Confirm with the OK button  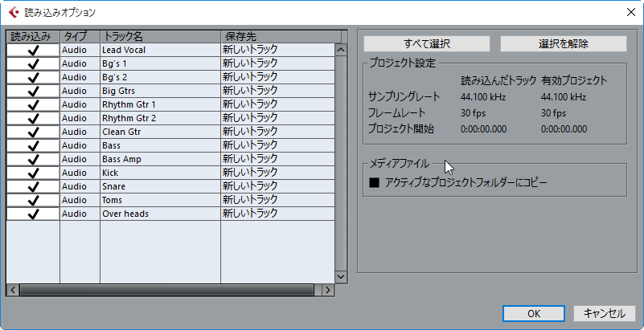coord(534,314)
